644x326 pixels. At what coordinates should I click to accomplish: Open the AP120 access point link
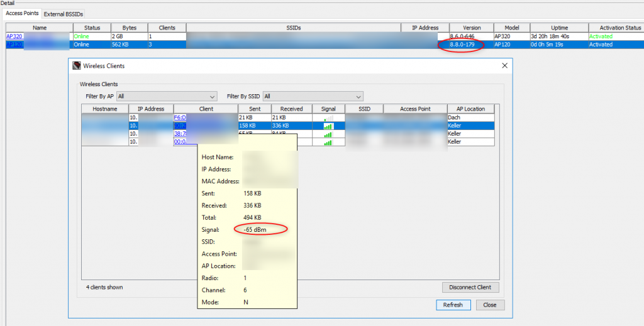tap(14, 45)
